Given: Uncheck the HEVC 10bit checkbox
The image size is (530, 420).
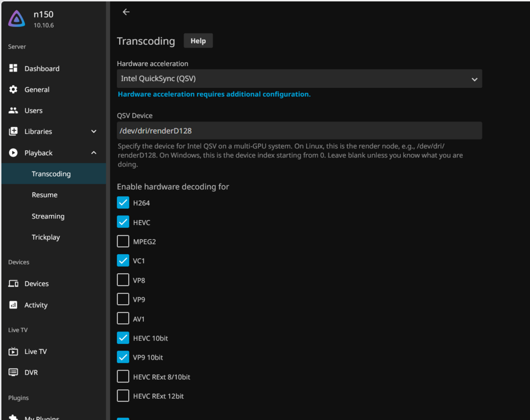Looking at the screenshot, I should pyautogui.click(x=123, y=338).
